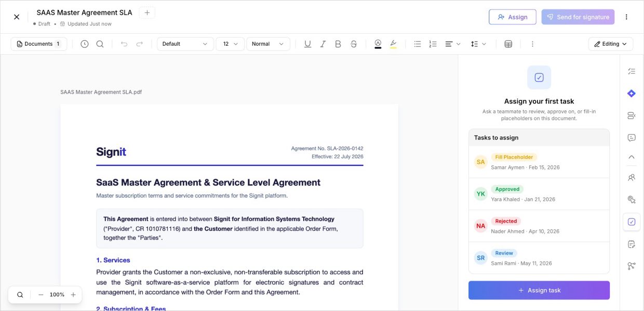Viewport: 644px width, 311px height.
Task: Click the 100% zoom level value
Action: click(x=57, y=295)
